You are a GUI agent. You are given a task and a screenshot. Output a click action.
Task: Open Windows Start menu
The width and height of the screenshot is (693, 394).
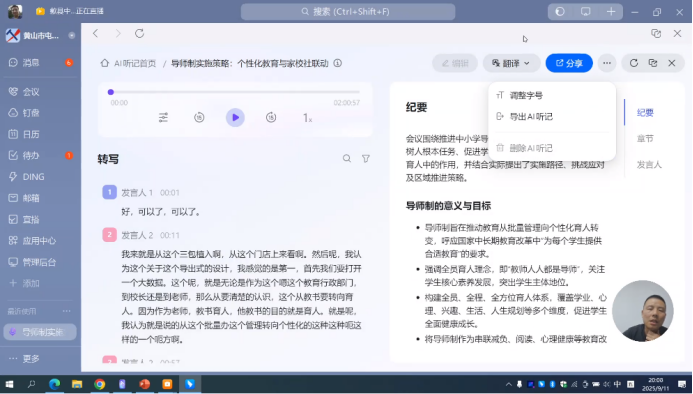[9, 384]
